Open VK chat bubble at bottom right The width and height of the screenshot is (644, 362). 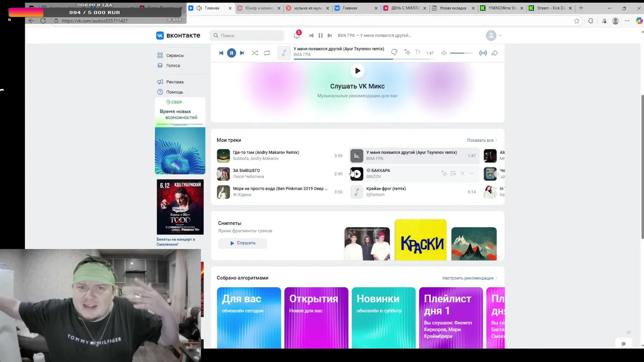623,344
